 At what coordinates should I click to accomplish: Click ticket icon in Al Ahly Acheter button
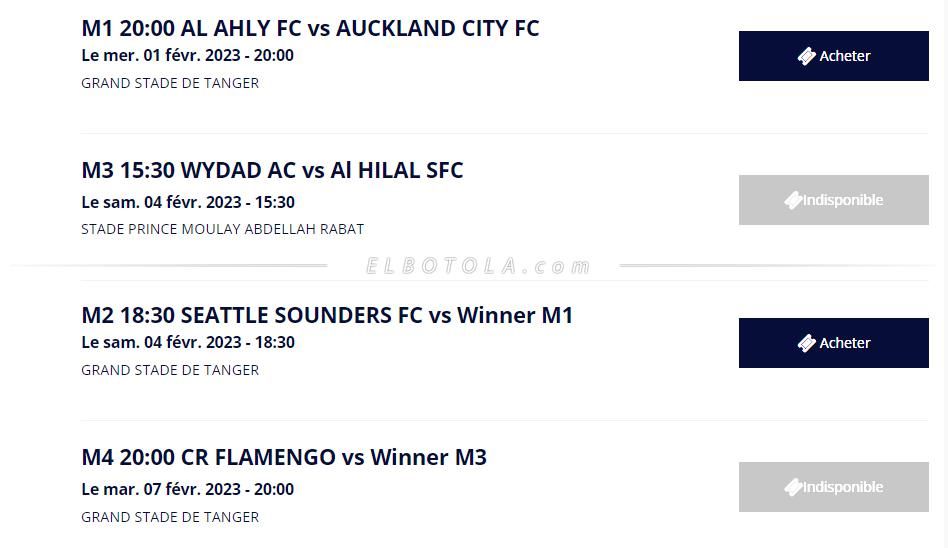806,56
